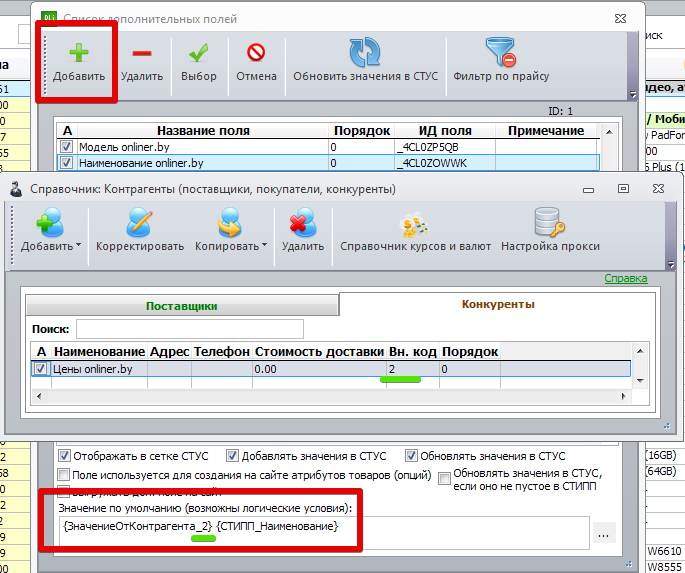Sort by Наименование column in contractors grid

pyautogui.click(x=99, y=352)
